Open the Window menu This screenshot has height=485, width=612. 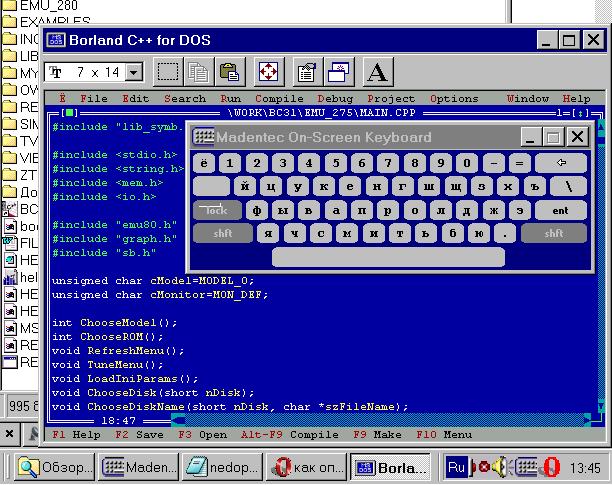(x=528, y=99)
